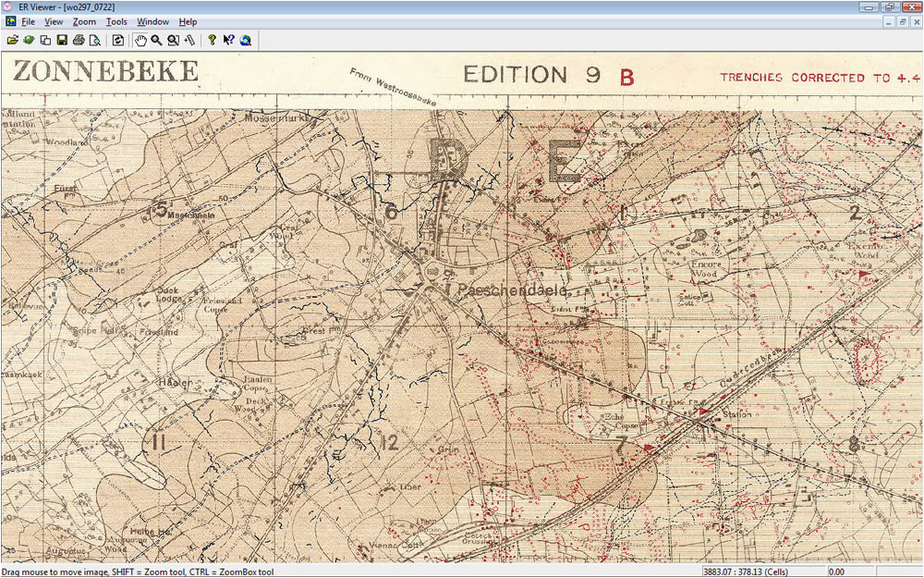Open the File menu

point(29,22)
